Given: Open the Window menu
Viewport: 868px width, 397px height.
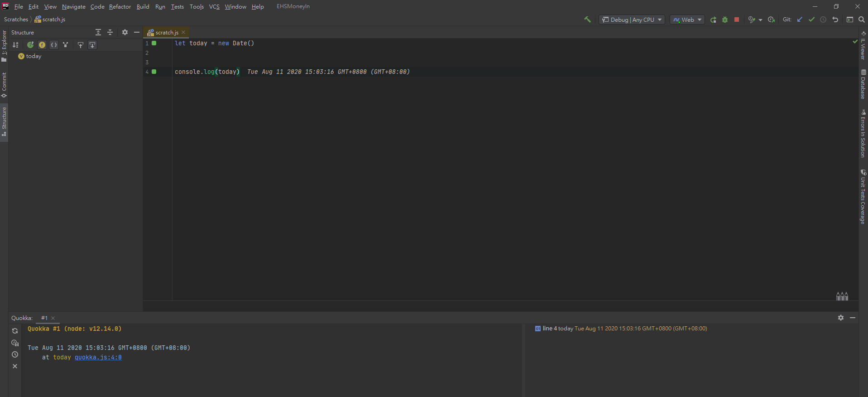Looking at the screenshot, I should [235, 7].
